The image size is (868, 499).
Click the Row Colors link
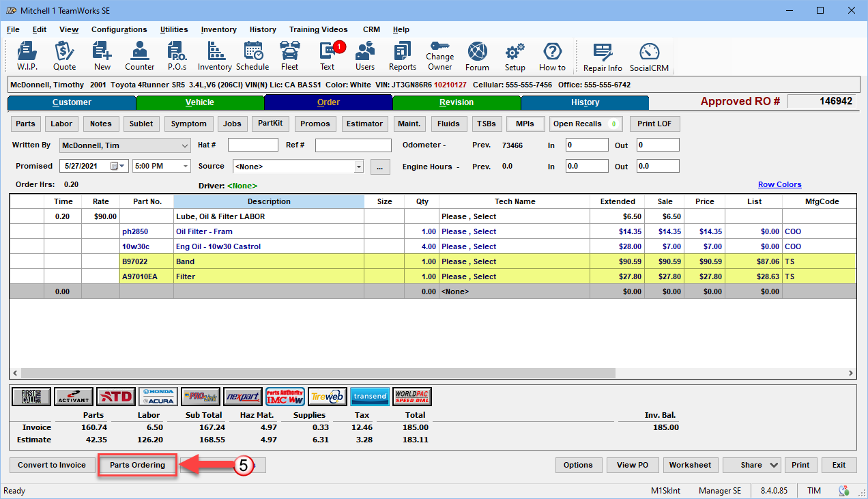(x=779, y=184)
